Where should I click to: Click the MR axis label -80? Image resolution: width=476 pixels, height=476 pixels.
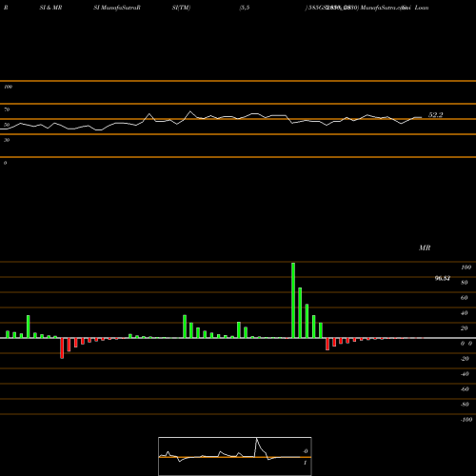pyautogui.click(x=465, y=405)
